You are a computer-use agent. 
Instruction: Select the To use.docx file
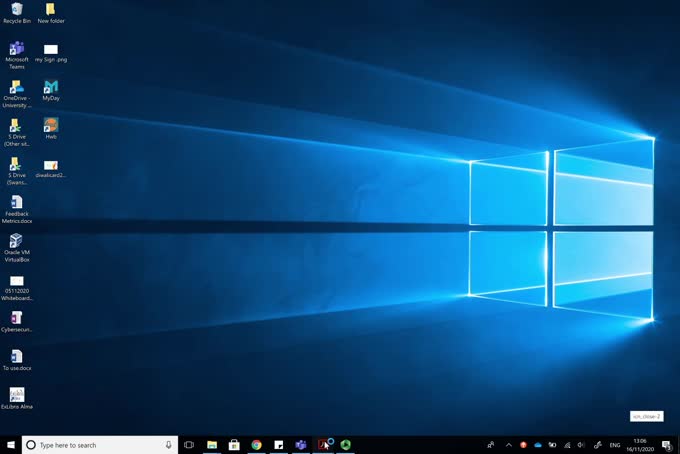(16, 357)
